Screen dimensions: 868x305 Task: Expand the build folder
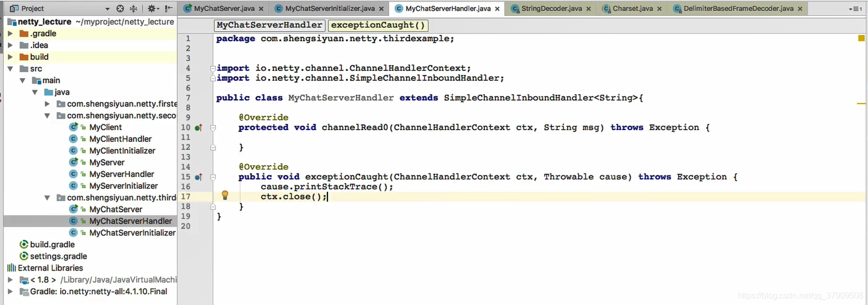tap(10, 57)
